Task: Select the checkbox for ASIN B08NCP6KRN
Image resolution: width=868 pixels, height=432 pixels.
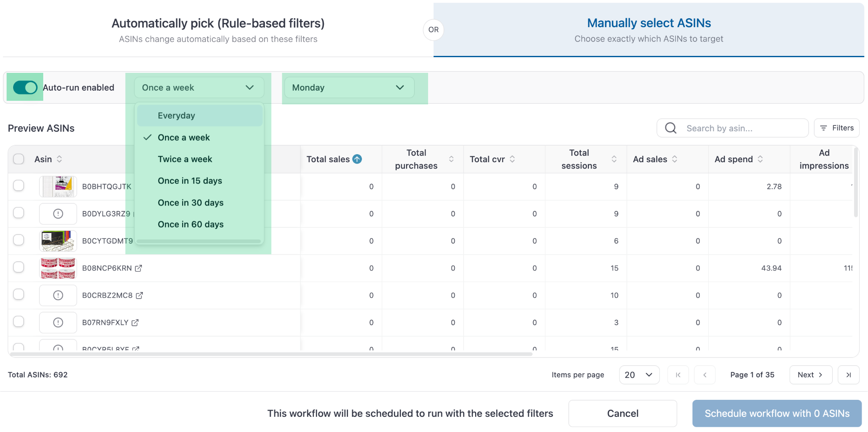Action: [19, 267]
